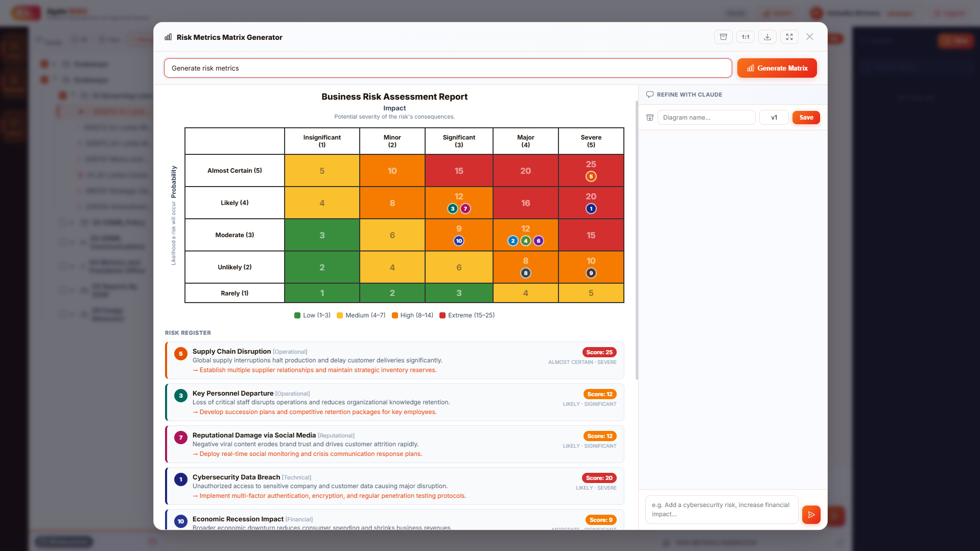Select risk marker 8 in the Unlikely row
The width and height of the screenshot is (980, 551).
(525, 273)
